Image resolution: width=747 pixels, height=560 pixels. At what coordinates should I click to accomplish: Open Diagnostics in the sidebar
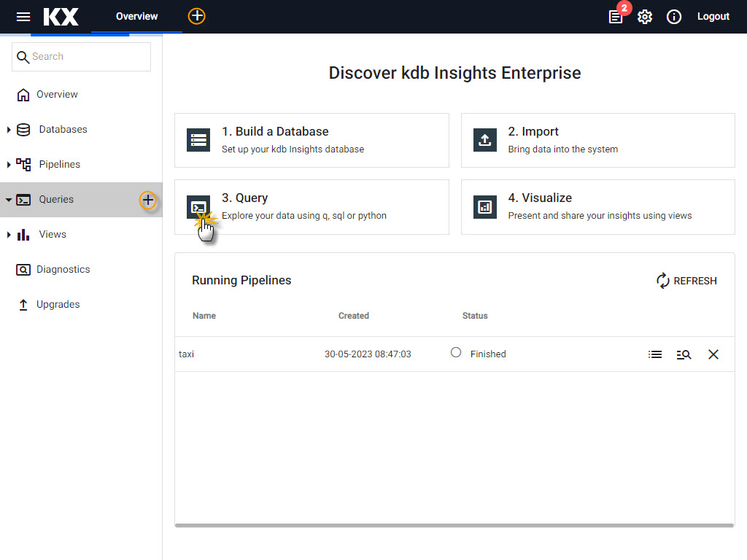[63, 270]
